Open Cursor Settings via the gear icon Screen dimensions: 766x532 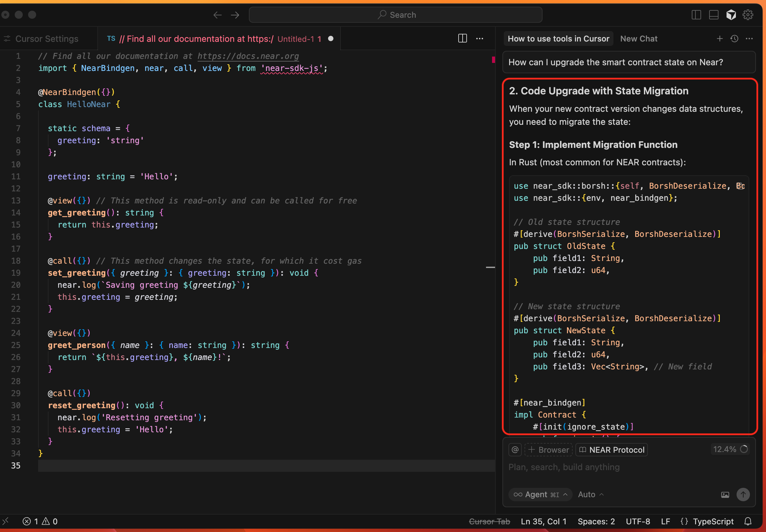[x=748, y=15]
